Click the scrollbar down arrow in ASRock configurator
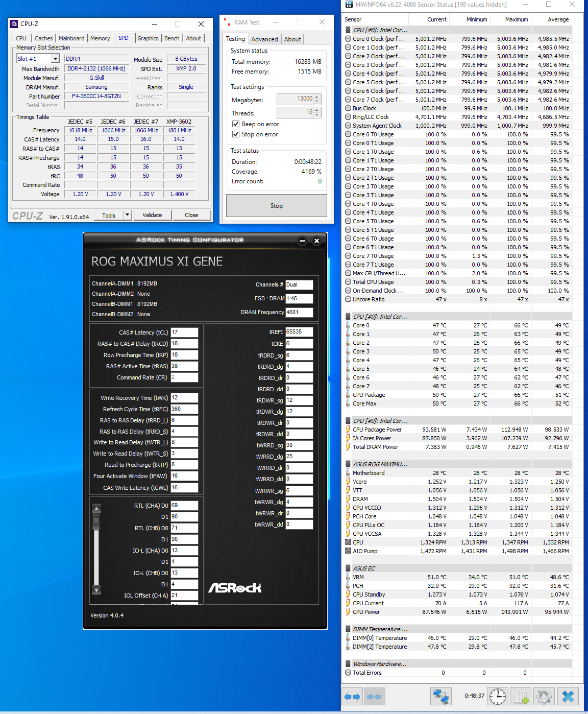This screenshot has width=588, height=714. tap(96, 590)
